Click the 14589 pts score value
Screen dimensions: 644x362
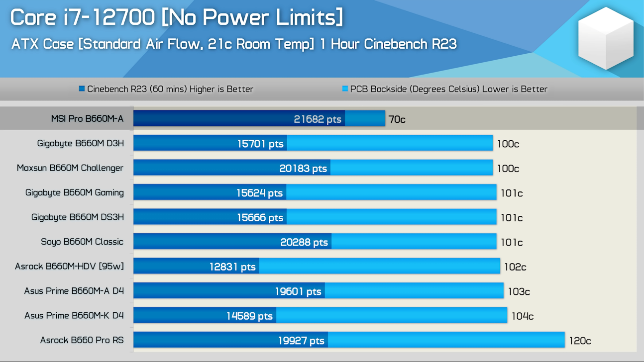[x=249, y=316]
